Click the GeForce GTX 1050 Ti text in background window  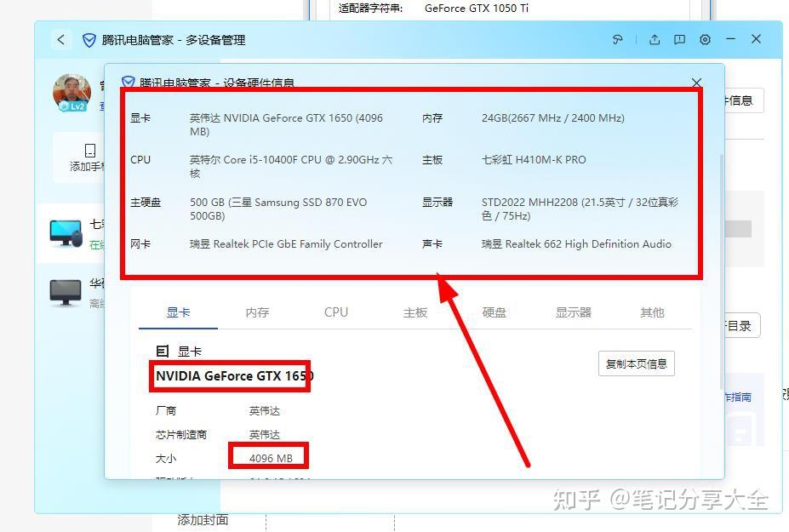tap(477, 8)
